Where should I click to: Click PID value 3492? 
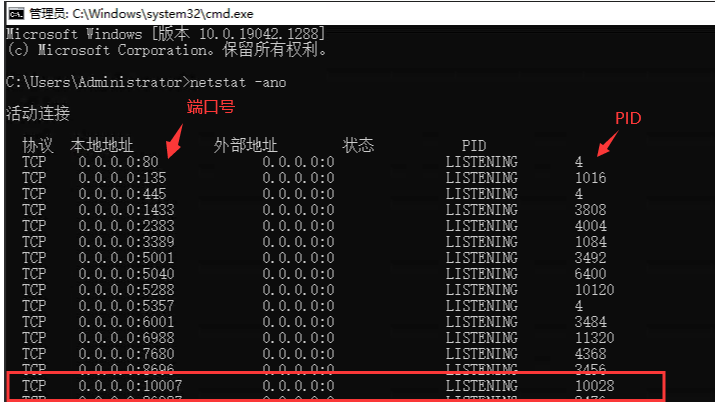590,258
